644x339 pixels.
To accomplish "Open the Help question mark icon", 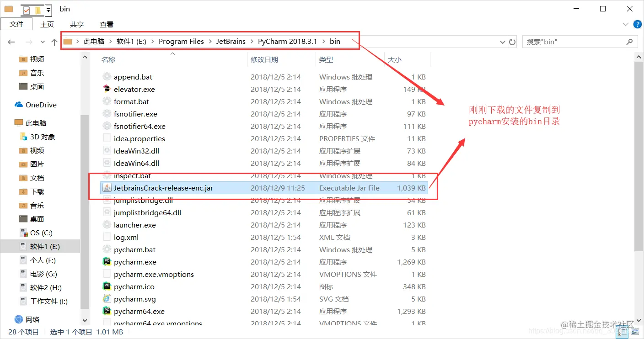I will coord(637,24).
